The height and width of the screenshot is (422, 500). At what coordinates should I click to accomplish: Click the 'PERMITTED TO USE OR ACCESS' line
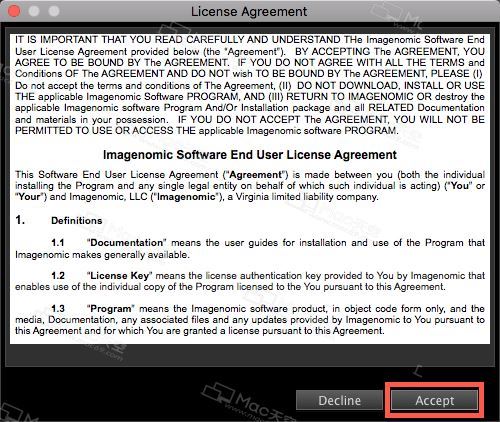coord(207,130)
